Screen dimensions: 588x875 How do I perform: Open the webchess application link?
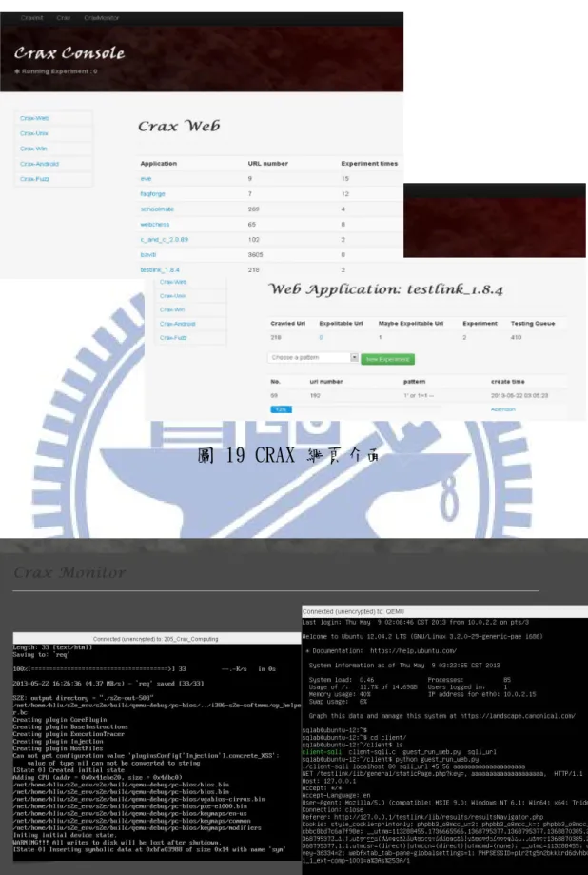point(154,224)
